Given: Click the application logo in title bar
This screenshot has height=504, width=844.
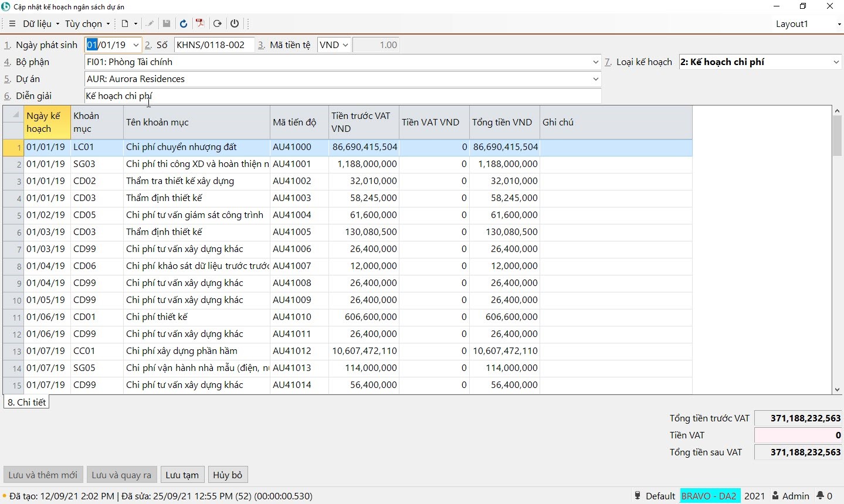Looking at the screenshot, I should 6,6.
